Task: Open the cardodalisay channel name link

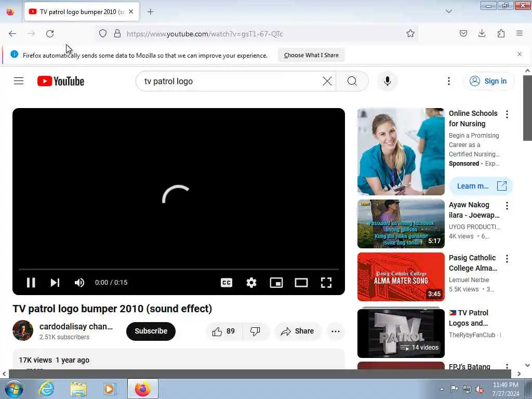Action: click(x=76, y=326)
